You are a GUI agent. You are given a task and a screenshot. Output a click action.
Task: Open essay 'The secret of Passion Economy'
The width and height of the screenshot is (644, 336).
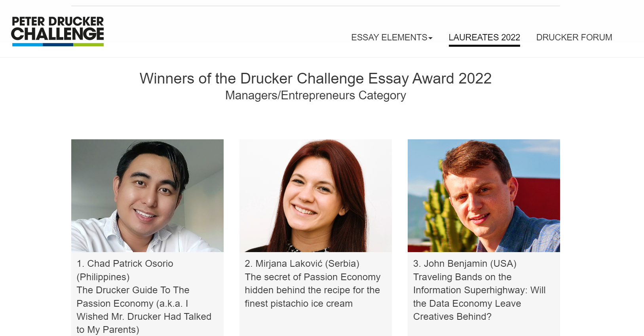[313, 290]
